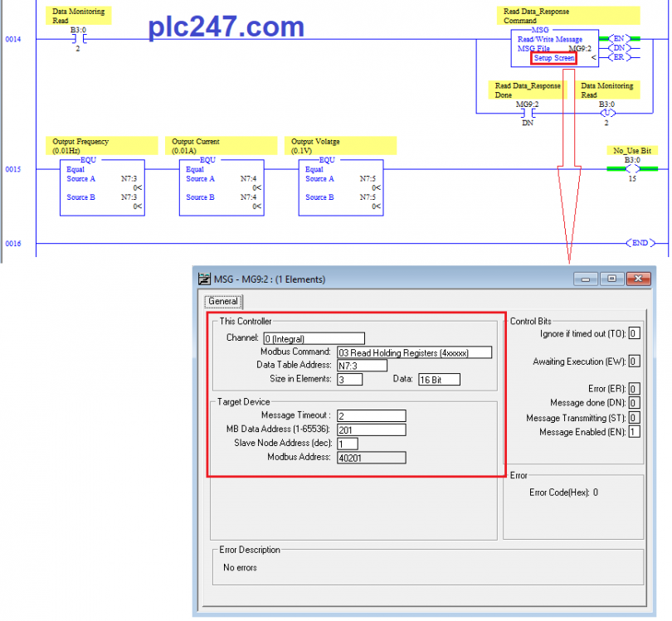
Task: Click the MSG dialog title bar icon
Action: 204,279
